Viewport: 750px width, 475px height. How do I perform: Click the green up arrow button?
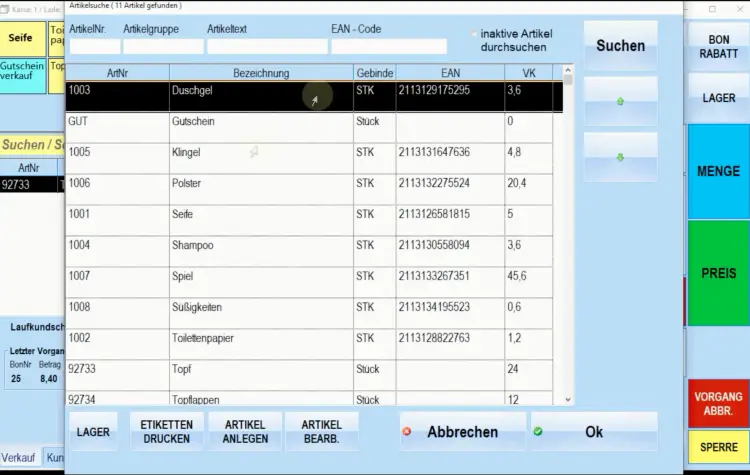tap(620, 102)
